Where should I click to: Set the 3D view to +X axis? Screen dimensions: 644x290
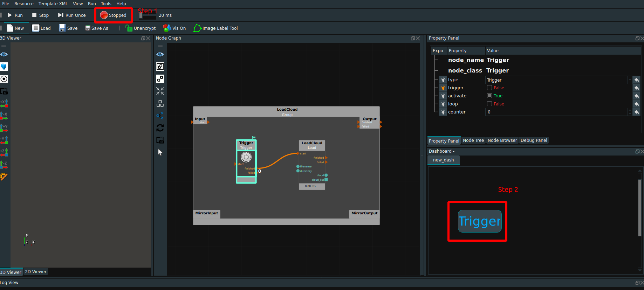(x=4, y=103)
